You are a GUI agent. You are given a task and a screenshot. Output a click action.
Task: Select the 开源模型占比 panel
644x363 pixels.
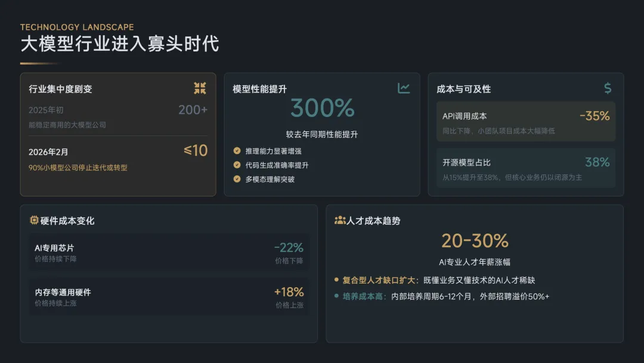pos(525,168)
